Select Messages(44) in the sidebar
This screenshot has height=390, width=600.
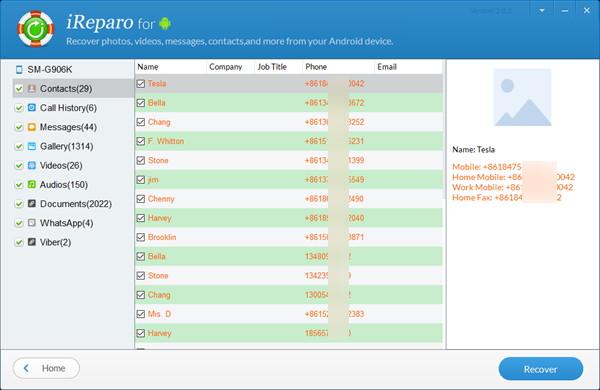pos(68,127)
